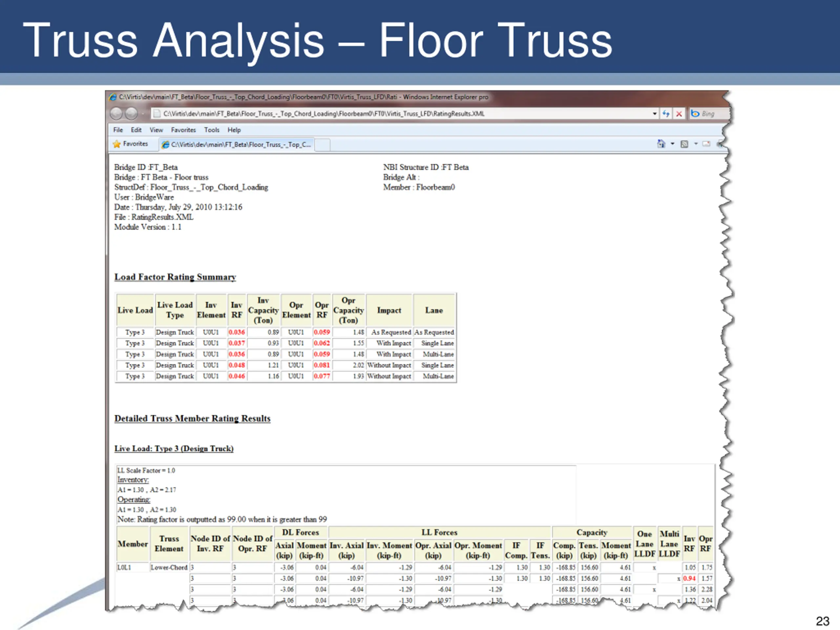The height and width of the screenshot is (630, 840).
Task: Click the red Inv RF value 0.94
Action: pyautogui.click(x=690, y=579)
